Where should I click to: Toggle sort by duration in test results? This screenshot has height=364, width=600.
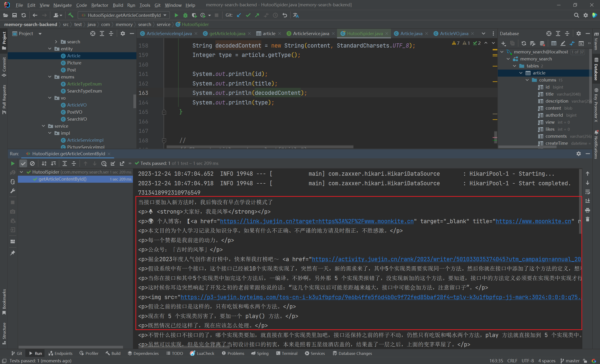[53, 163]
